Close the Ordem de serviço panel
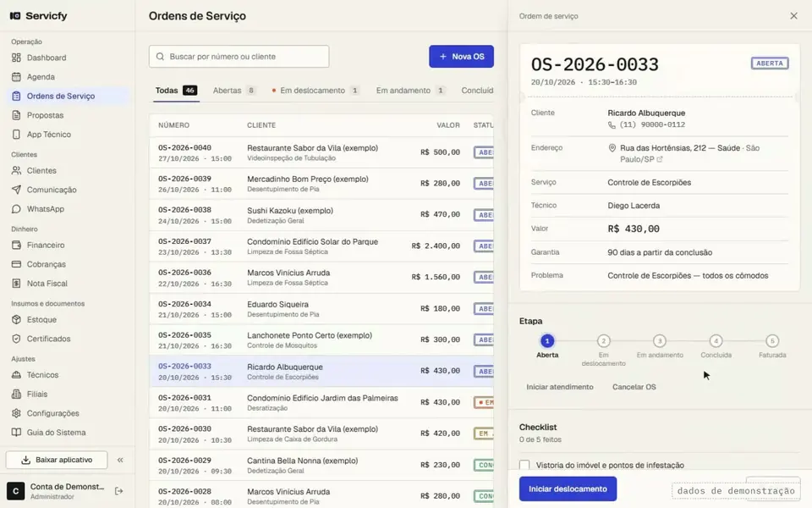The width and height of the screenshot is (812, 508). pos(793,16)
